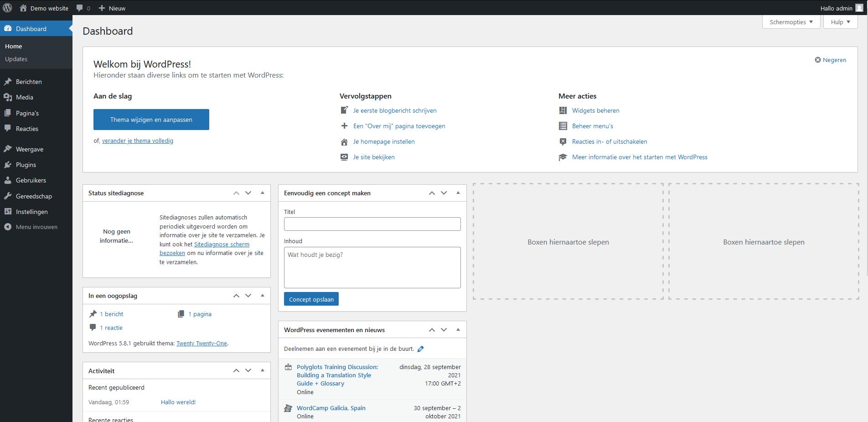Click the Weergave brush icon
The width and height of the screenshot is (868, 422).
pos(8,149)
